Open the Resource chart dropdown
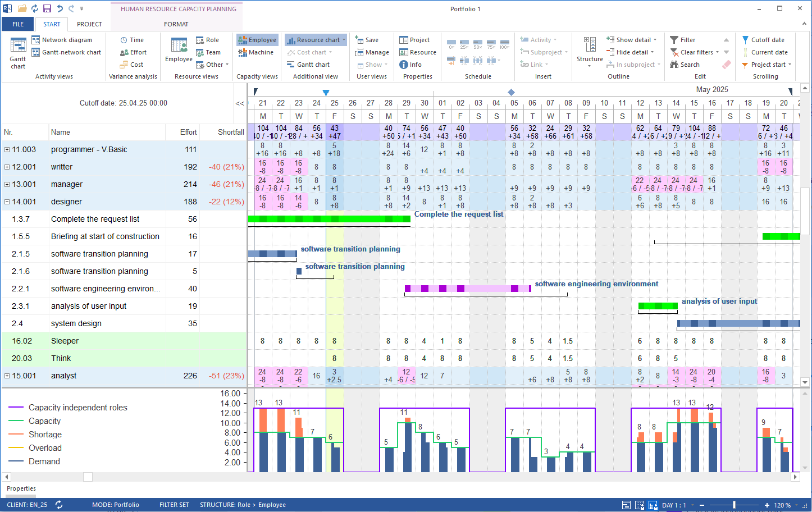Image resolution: width=812 pixels, height=512 pixels. click(344, 40)
